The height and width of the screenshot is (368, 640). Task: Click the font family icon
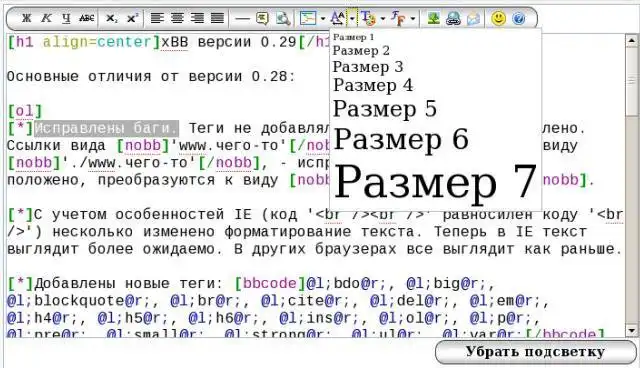398,18
